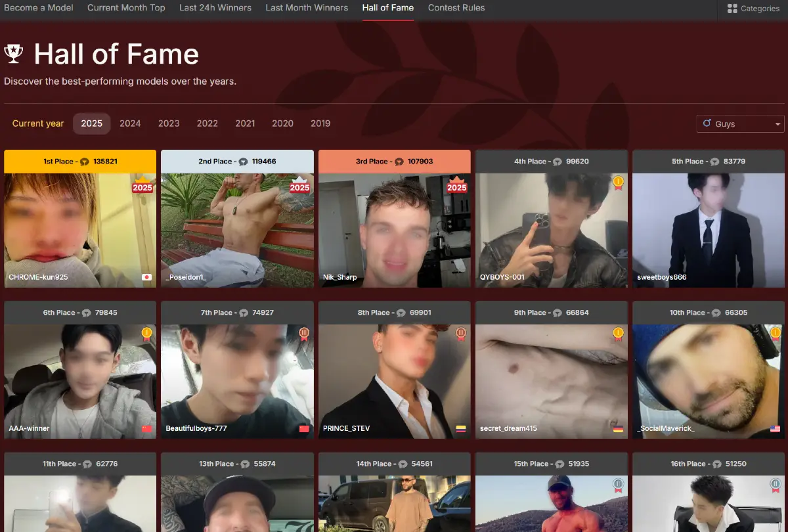
Task: Click the 7th Place header score 74927
Action: pyautogui.click(x=263, y=313)
